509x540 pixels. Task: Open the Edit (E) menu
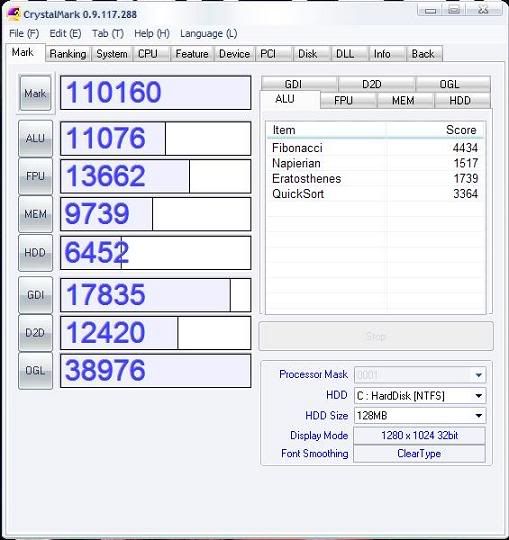coord(65,33)
